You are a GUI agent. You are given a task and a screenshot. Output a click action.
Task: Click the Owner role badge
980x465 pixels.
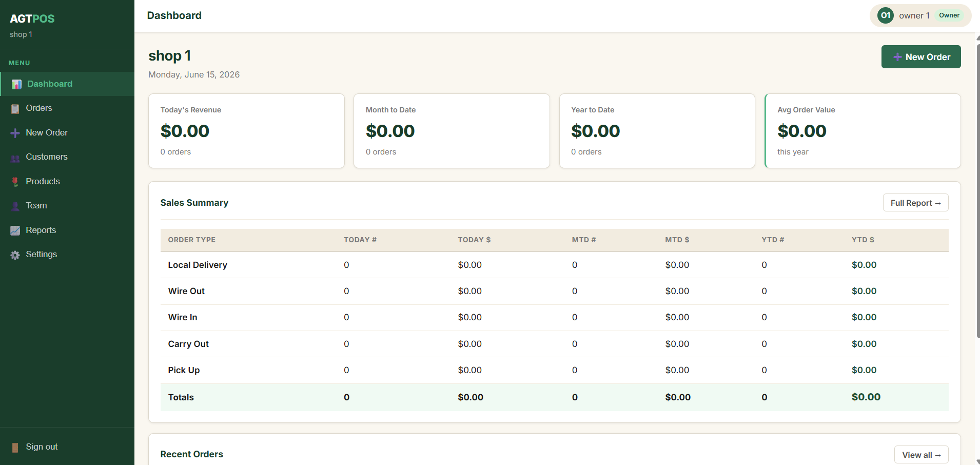(949, 15)
